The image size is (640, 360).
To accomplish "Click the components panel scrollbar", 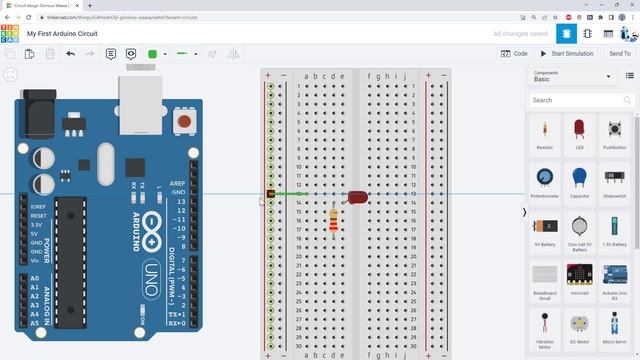I will [x=637, y=182].
